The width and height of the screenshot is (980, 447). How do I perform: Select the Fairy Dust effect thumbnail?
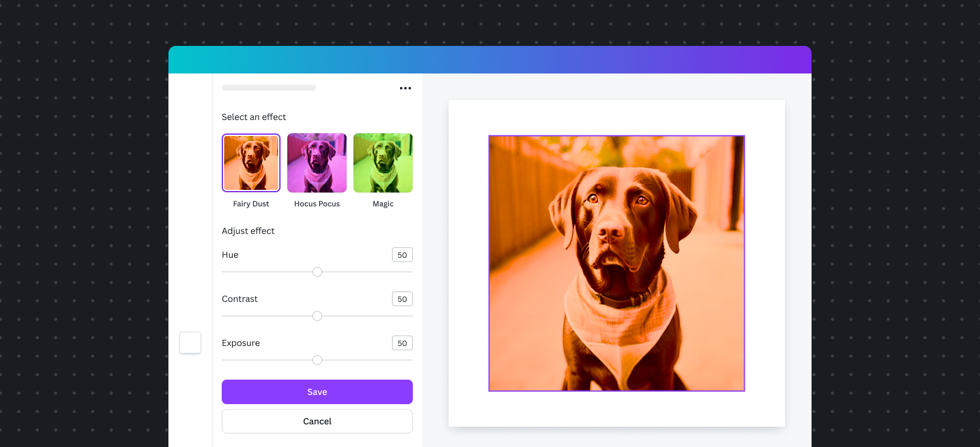pos(251,163)
